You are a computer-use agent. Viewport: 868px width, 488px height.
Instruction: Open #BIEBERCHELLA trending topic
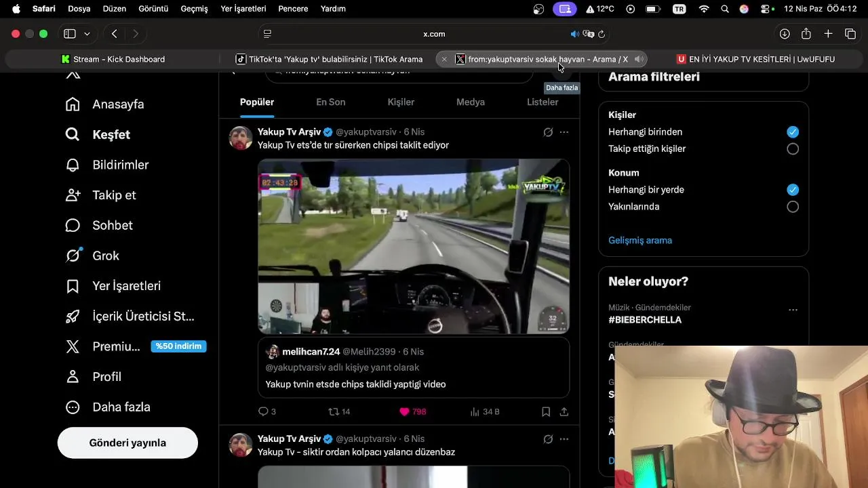tap(645, 320)
